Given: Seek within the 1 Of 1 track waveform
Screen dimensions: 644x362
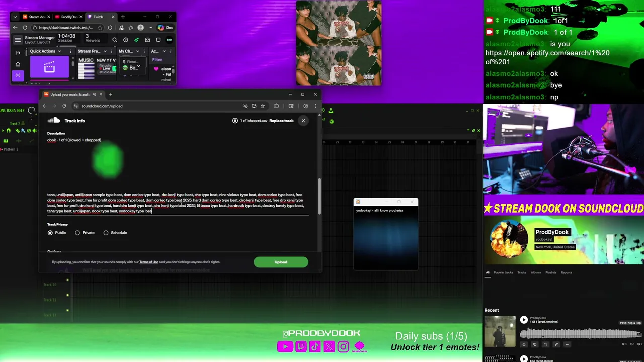Looking at the screenshot, I should tap(581, 333).
